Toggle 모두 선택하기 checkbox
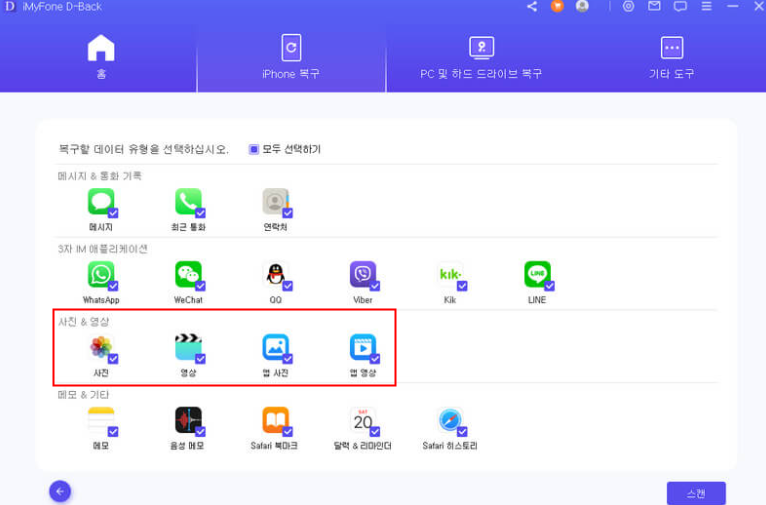 coord(254,149)
